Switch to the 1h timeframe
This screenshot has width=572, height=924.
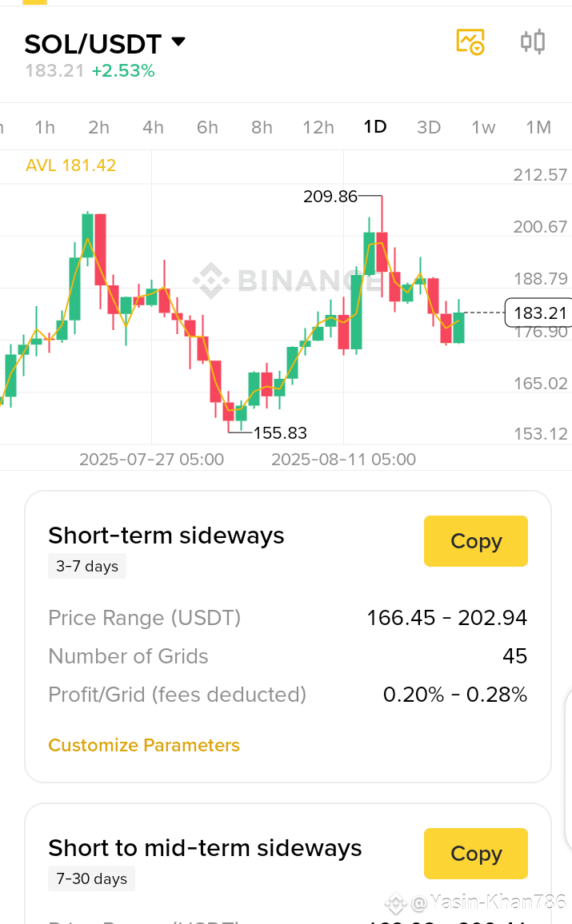click(45, 127)
